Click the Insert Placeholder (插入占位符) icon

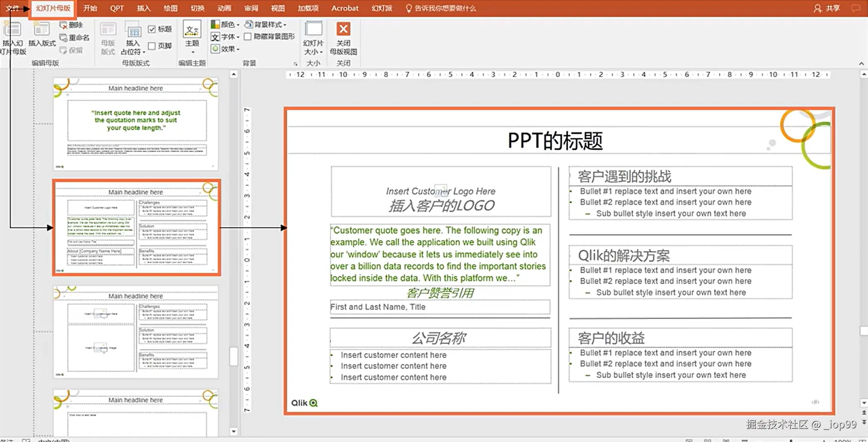click(133, 29)
